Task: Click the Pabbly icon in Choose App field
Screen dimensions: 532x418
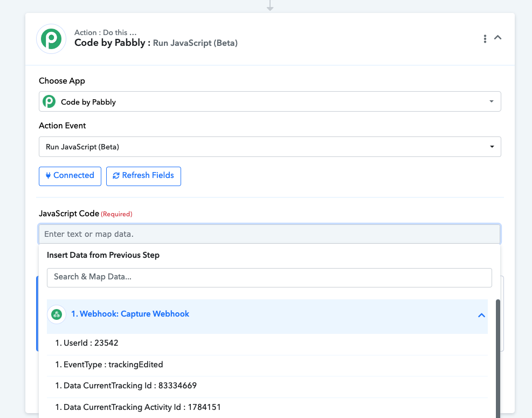Action: click(x=49, y=101)
